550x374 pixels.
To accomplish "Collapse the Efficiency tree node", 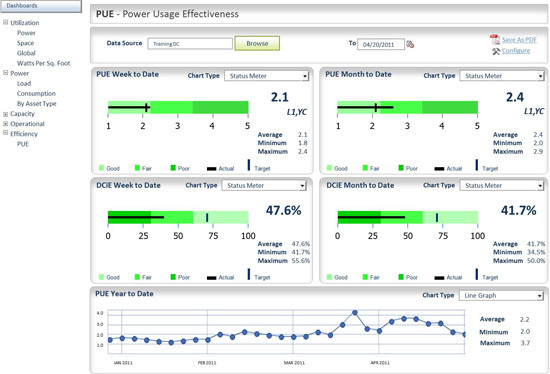I will 6,133.
